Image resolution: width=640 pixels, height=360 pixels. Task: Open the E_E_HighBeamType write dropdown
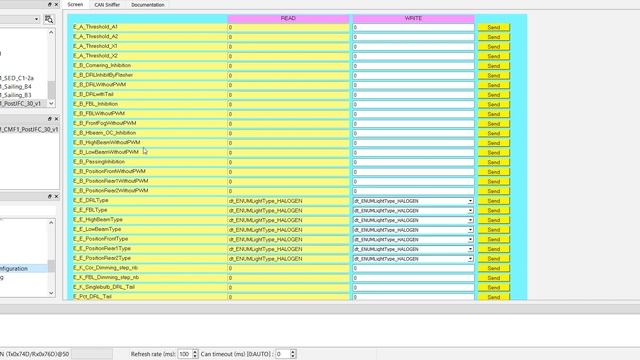click(470, 220)
